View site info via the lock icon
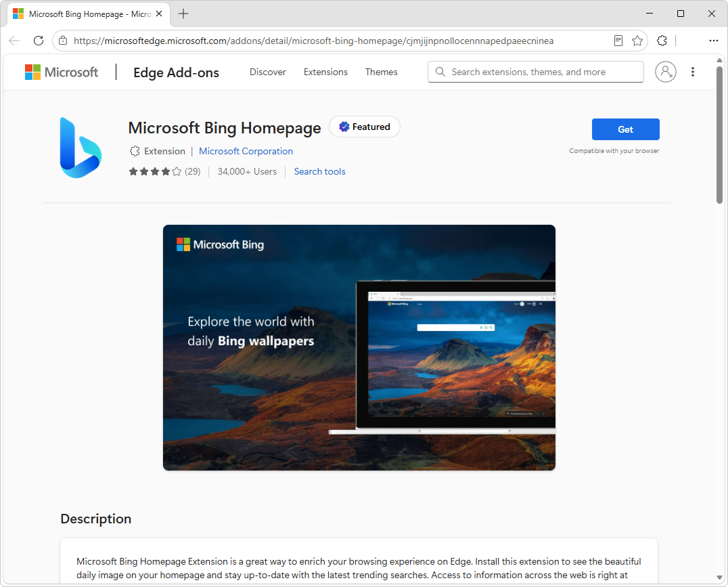The image size is (728, 587). [63, 41]
